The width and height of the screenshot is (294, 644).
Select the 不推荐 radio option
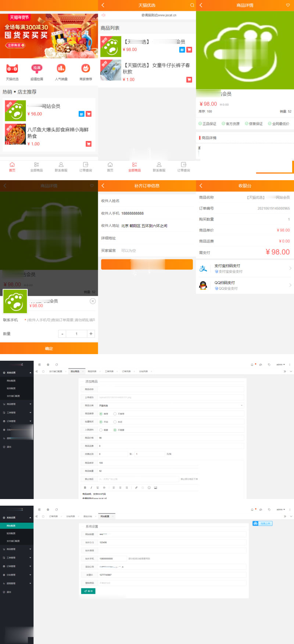[115, 414]
